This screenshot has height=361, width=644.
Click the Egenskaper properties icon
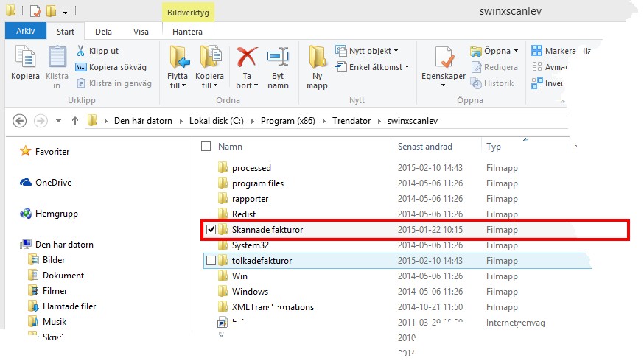pyautogui.click(x=444, y=57)
